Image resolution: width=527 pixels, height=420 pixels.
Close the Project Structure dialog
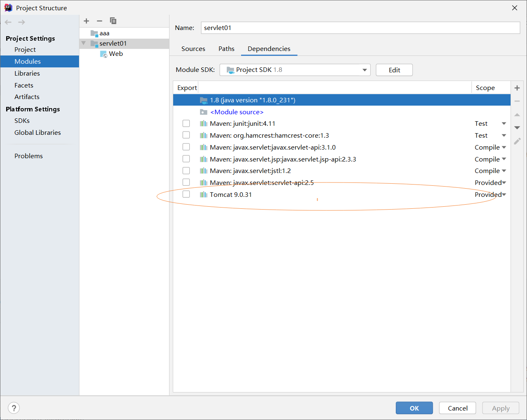pos(515,8)
